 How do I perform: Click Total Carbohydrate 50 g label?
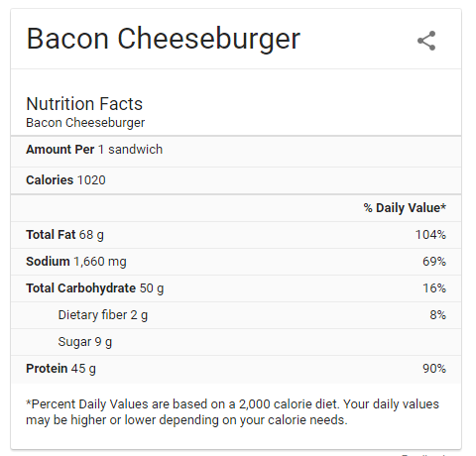[95, 288]
